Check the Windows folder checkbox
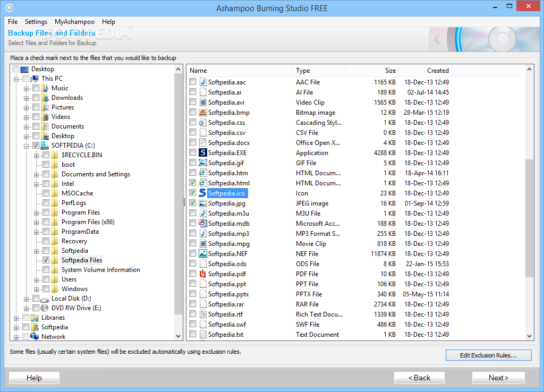This screenshot has height=392, width=544. click(x=46, y=288)
